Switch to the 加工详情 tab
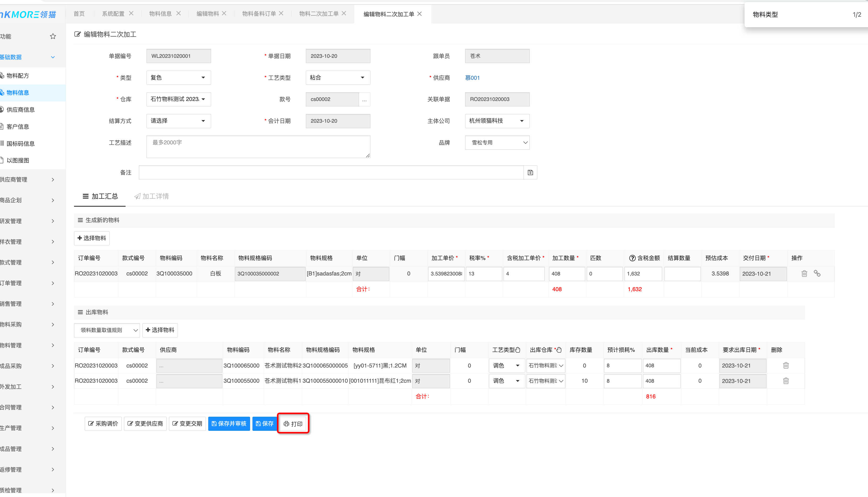The image size is (868, 497). [151, 196]
